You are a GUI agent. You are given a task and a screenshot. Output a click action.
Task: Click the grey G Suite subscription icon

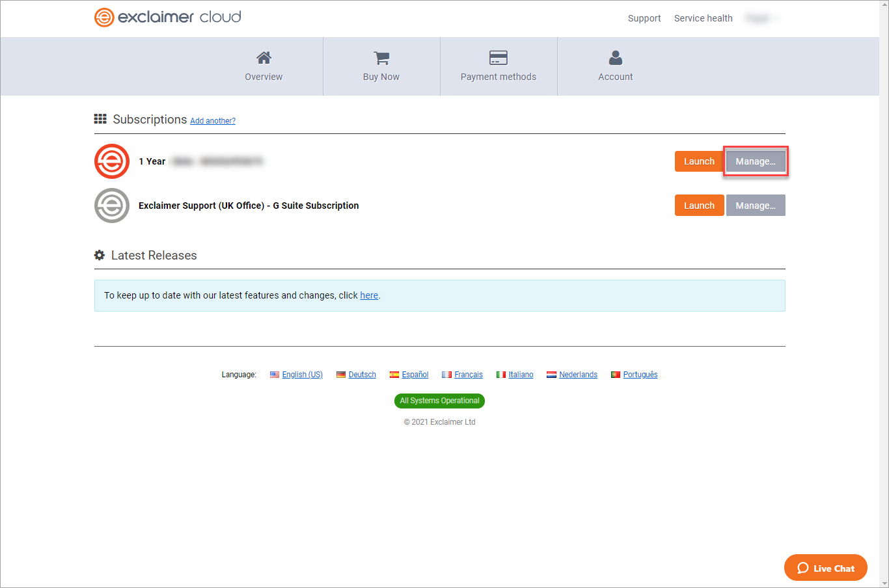click(x=112, y=206)
